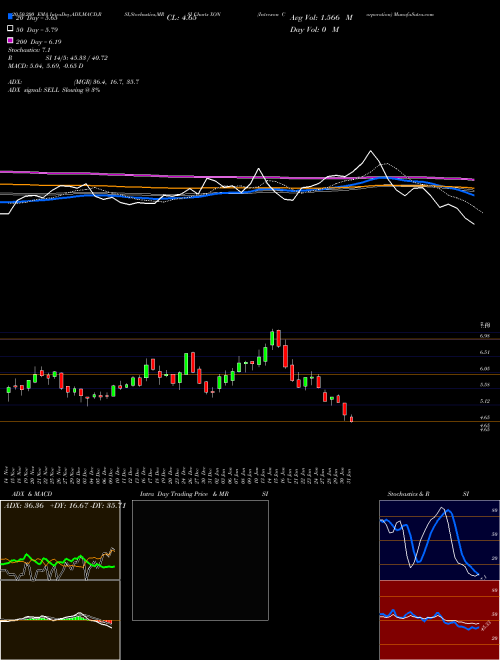Open the empty intraday price chart panel
The height and width of the screenshot is (660, 500).
click(x=200, y=560)
